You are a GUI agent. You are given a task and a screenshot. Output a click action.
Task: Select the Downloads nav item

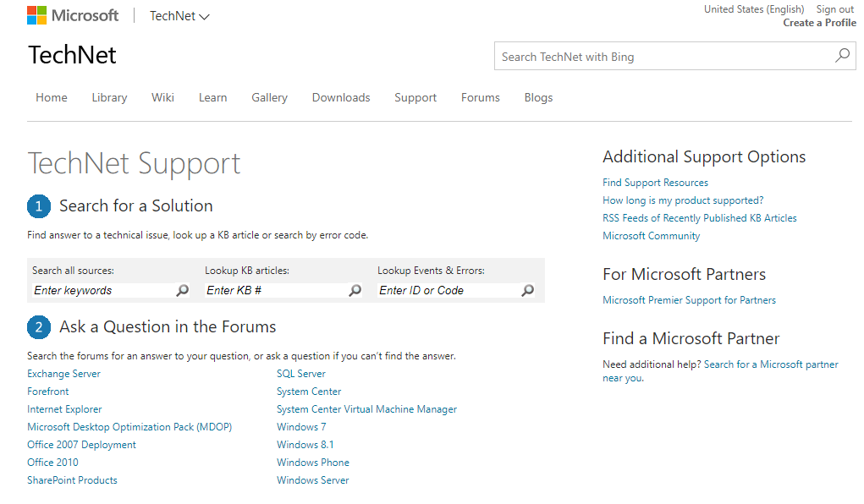click(341, 97)
